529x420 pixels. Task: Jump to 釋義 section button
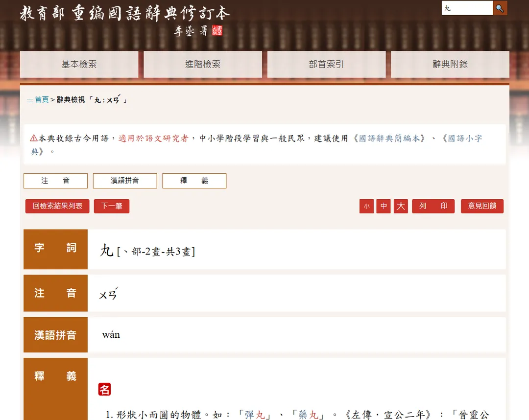(194, 181)
